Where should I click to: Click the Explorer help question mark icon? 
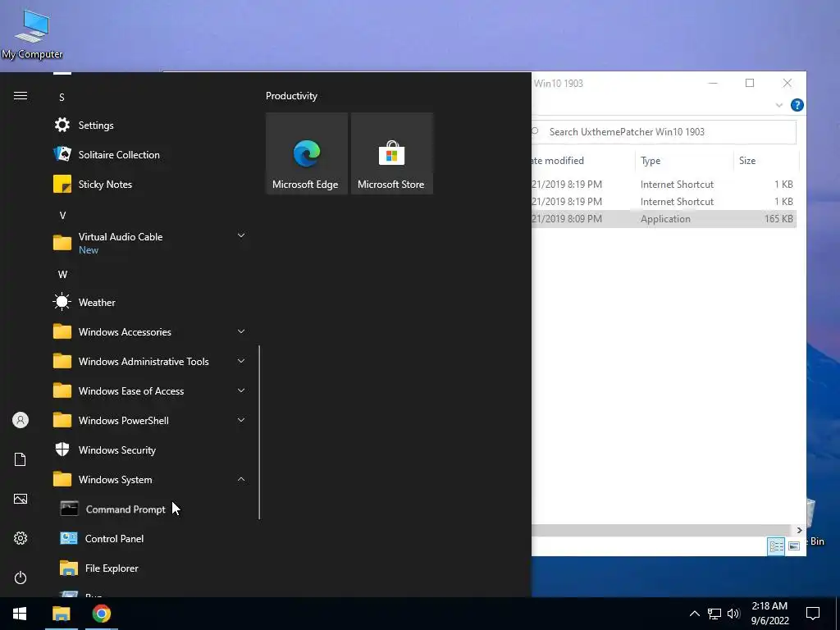click(797, 105)
